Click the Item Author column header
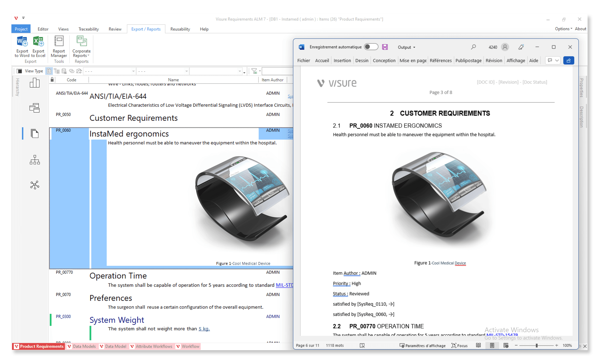This screenshot has width=599, height=364. click(x=273, y=80)
